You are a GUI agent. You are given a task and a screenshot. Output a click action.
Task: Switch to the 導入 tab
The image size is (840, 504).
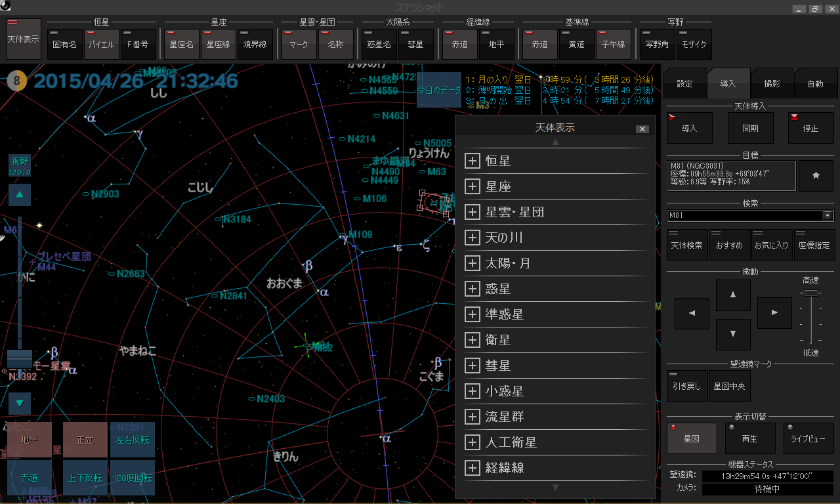pyautogui.click(x=728, y=84)
